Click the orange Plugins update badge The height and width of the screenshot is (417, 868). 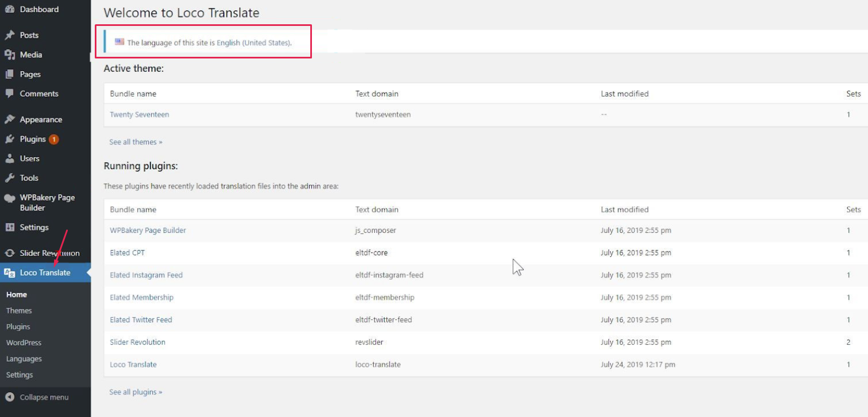coord(53,139)
